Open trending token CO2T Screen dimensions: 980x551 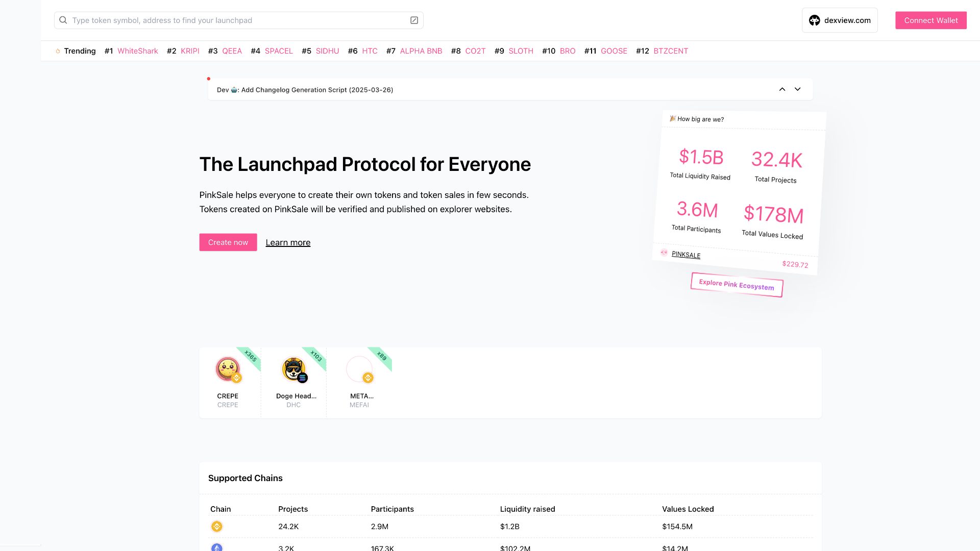pos(476,51)
